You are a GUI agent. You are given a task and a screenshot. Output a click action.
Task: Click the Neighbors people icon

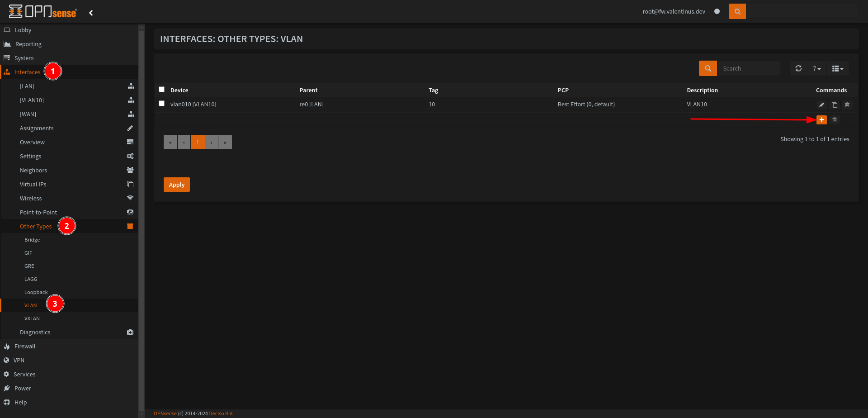point(130,170)
